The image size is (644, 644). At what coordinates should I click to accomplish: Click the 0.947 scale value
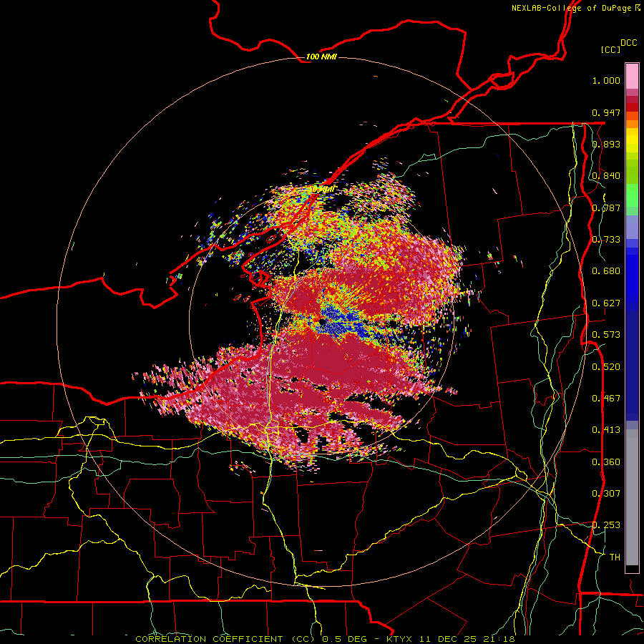(x=606, y=112)
